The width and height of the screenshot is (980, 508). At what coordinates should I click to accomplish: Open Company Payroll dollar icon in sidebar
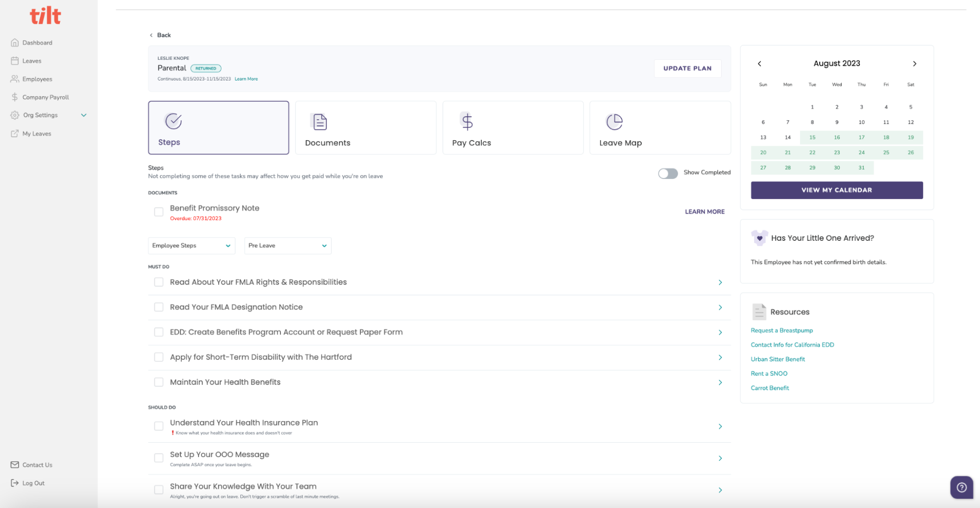[15, 97]
